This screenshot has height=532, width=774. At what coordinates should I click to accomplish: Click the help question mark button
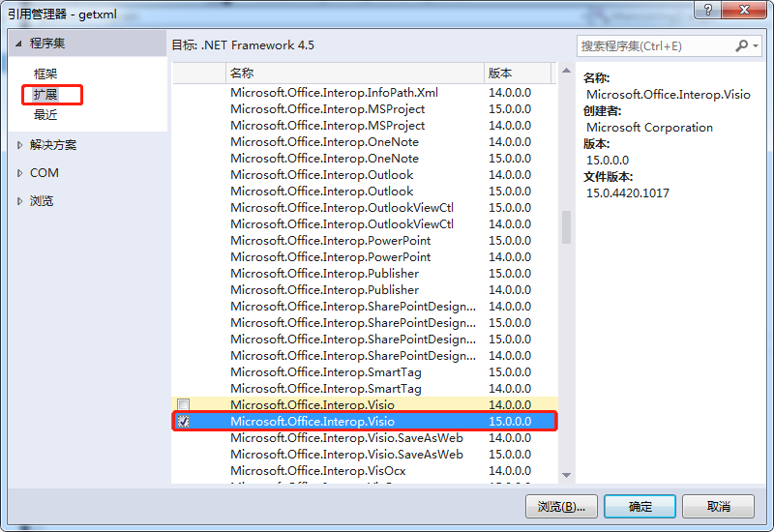pyautogui.click(x=708, y=10)
